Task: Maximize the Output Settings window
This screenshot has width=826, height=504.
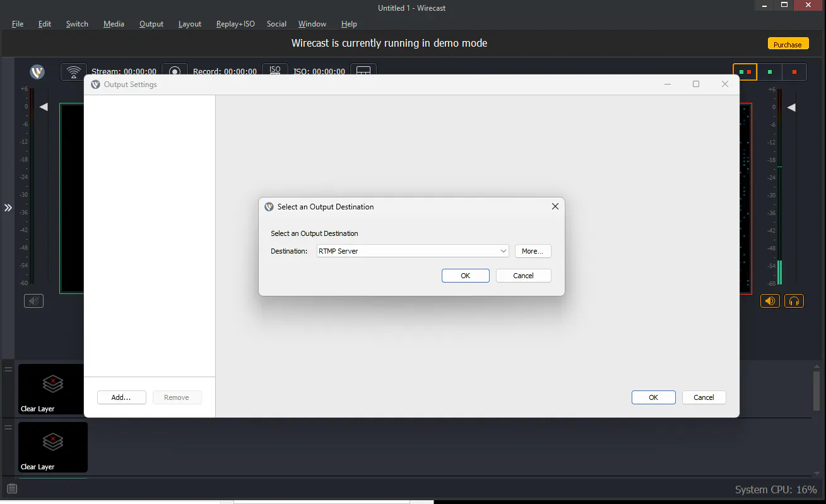Action: [x=696, y=84]
